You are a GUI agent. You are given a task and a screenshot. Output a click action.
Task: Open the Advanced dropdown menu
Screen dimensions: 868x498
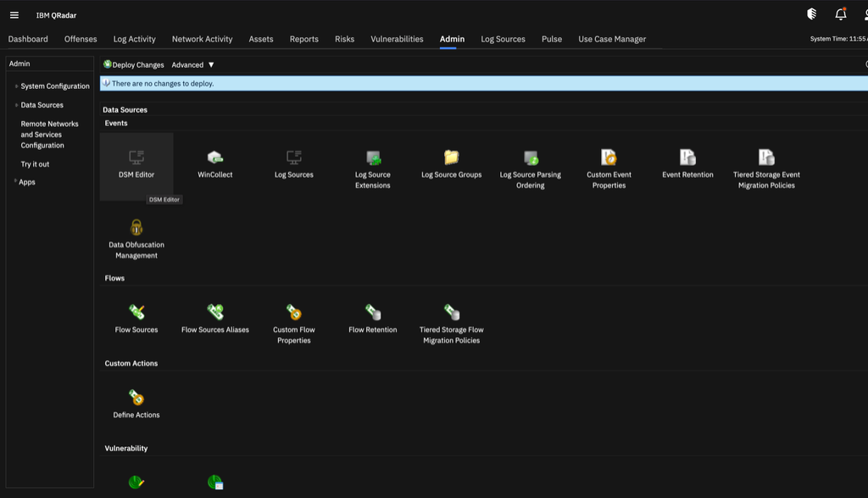point(192,64)
